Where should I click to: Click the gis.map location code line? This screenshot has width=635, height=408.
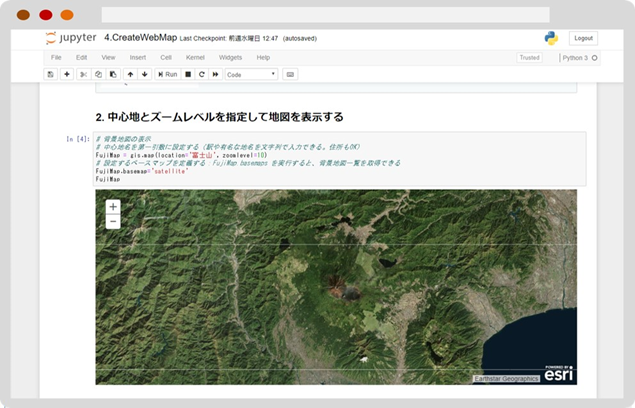coord(181,155)
